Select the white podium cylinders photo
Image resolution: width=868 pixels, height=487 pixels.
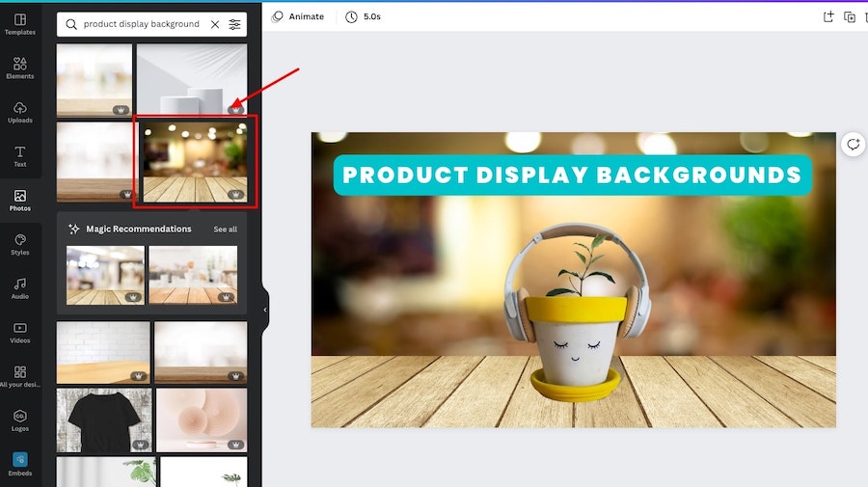(192, 80)
